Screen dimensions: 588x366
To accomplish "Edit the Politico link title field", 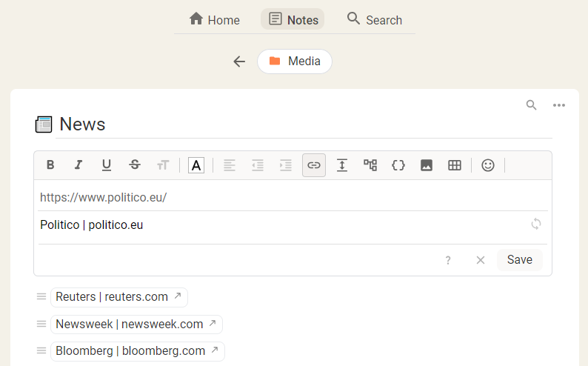I will 281,224.
